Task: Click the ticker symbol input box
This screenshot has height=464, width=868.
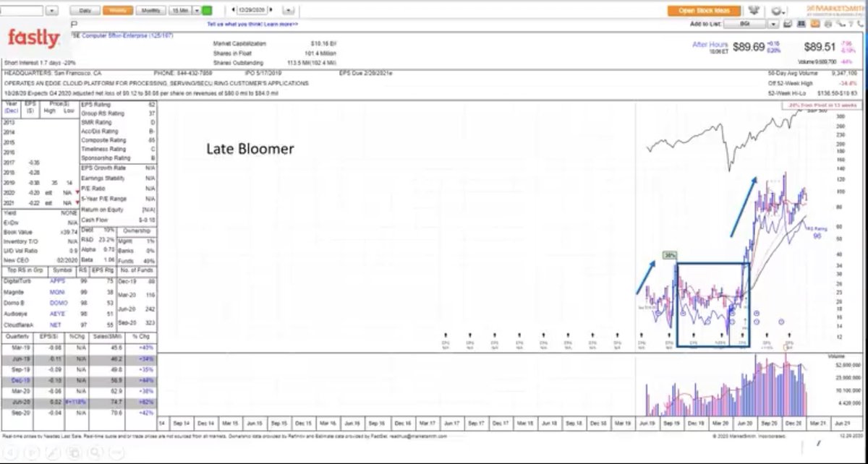Action: click(22, 11)
